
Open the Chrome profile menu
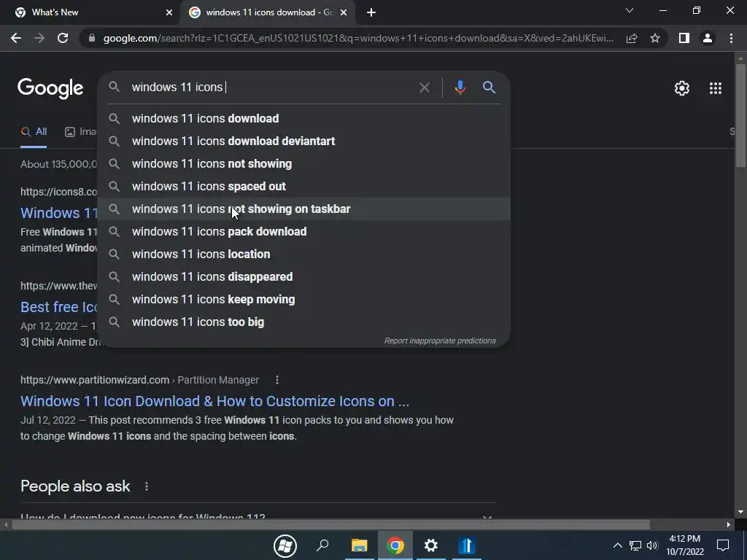(708, 38)
